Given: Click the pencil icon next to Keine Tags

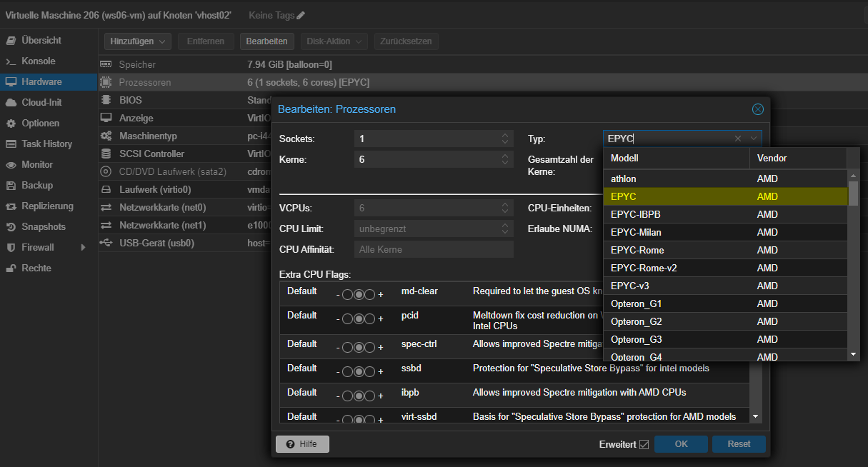Looking at the screenshot, I should [301, 15].
